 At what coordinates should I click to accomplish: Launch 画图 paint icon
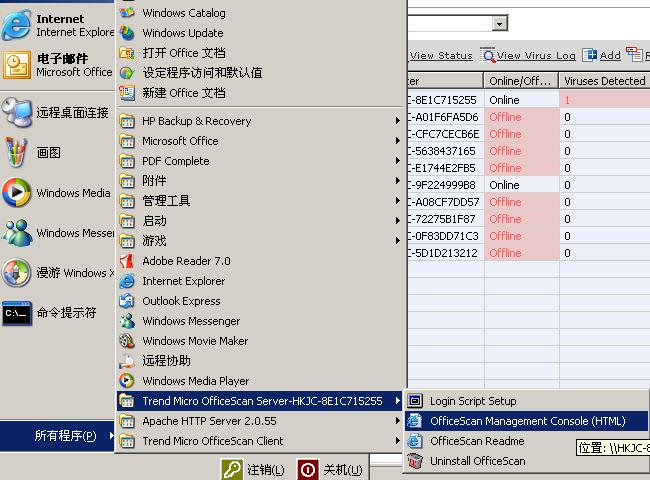(x=16, y=152)
